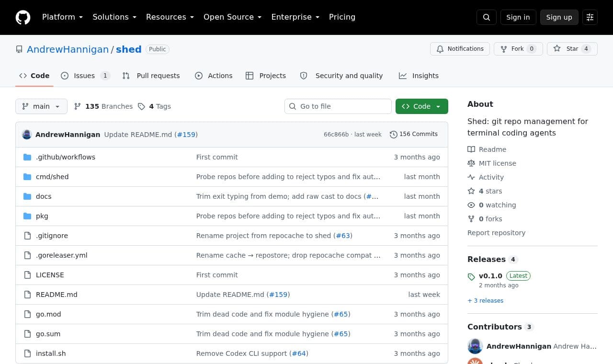Expand the Enterprise menu

295,17
